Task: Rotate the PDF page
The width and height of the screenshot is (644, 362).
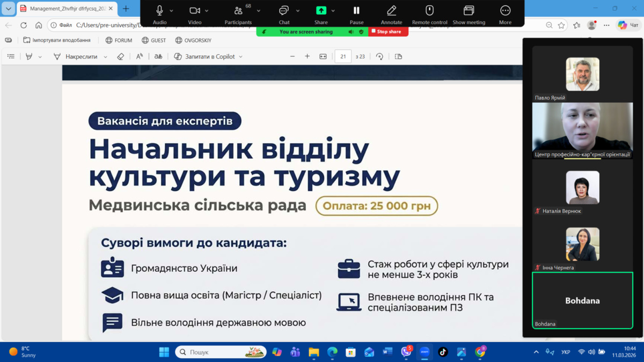Action: [x=379, y=56]
